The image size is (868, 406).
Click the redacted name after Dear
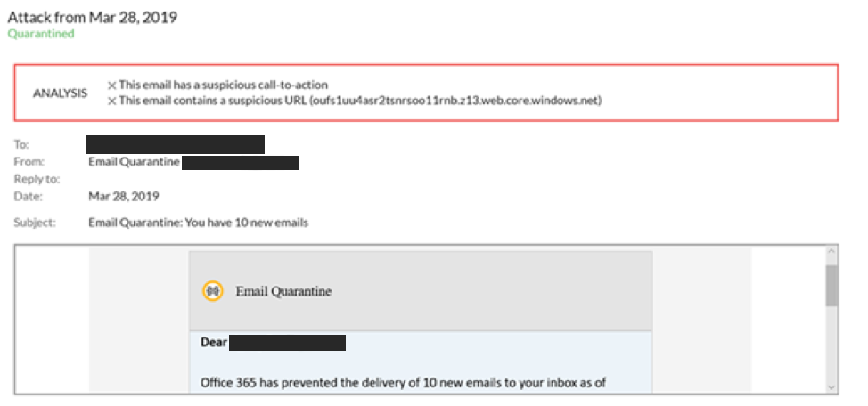pyautogui.click(x=287, y=343)
